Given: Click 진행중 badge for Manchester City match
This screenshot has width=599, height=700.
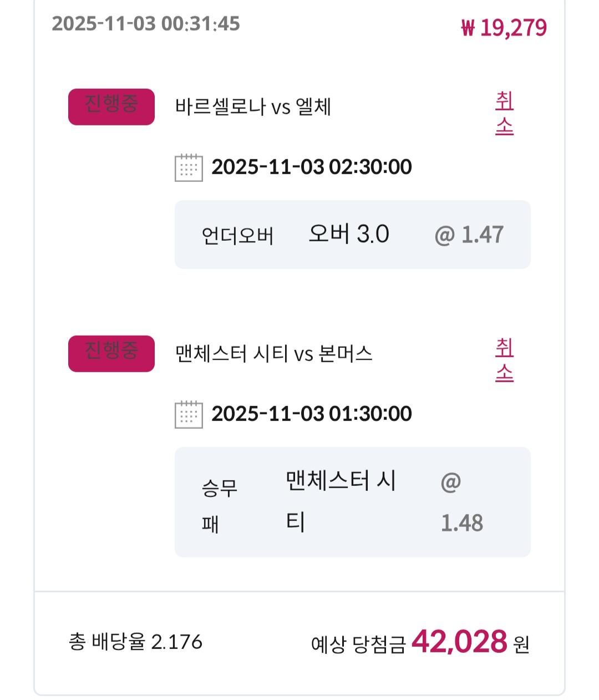Looking at the screenshot, I should pyautogui.click(x=111, y=353).
